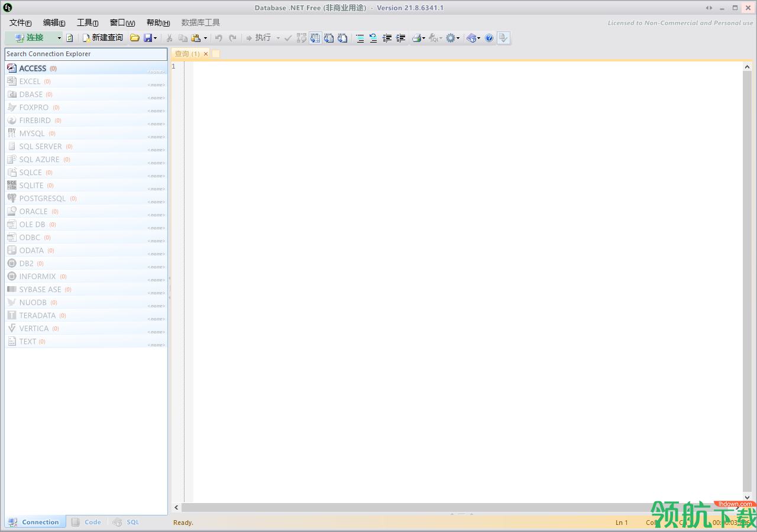Image resolution: width=757 pixels, height=532 pixels.
Task: Click the settings gear icon
Action: pyautogui.click(x=451, y=38)
